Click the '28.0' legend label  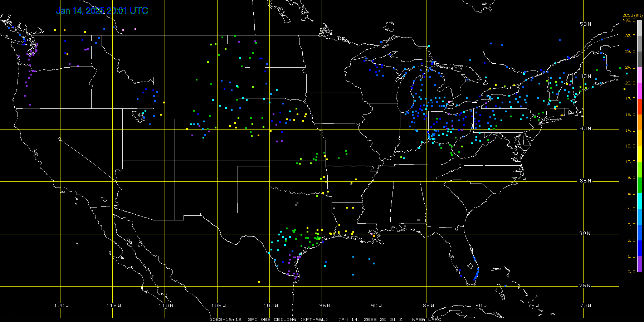click(x=630, y=52)
